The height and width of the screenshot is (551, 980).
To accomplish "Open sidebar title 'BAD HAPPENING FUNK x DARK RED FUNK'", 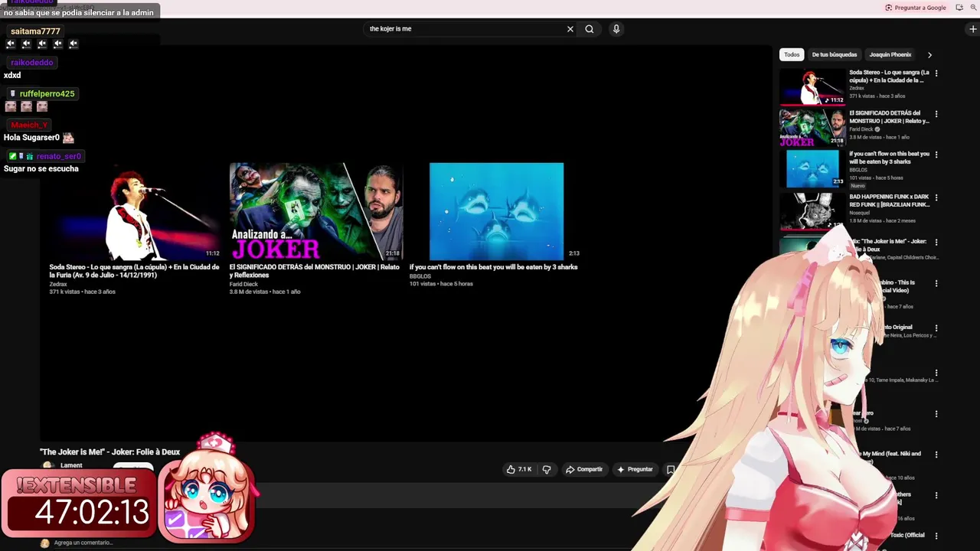I will pyautogui.click(x=889, y=201).
